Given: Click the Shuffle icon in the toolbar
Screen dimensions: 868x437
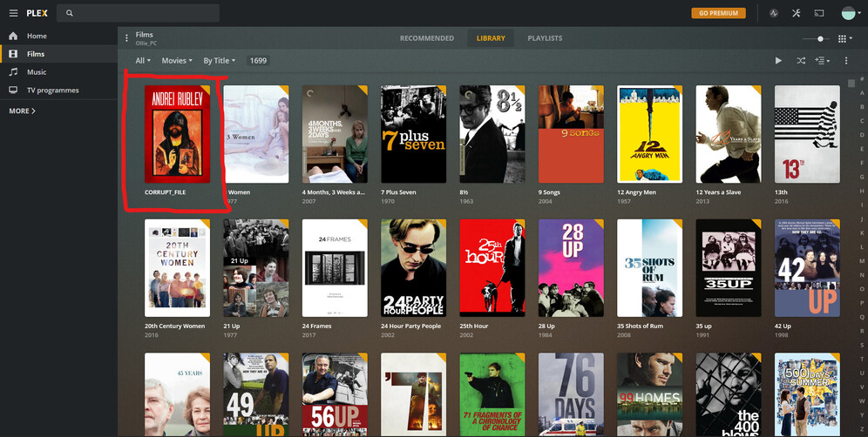Looking at the screenshot, I should click(x=801, y=61).
